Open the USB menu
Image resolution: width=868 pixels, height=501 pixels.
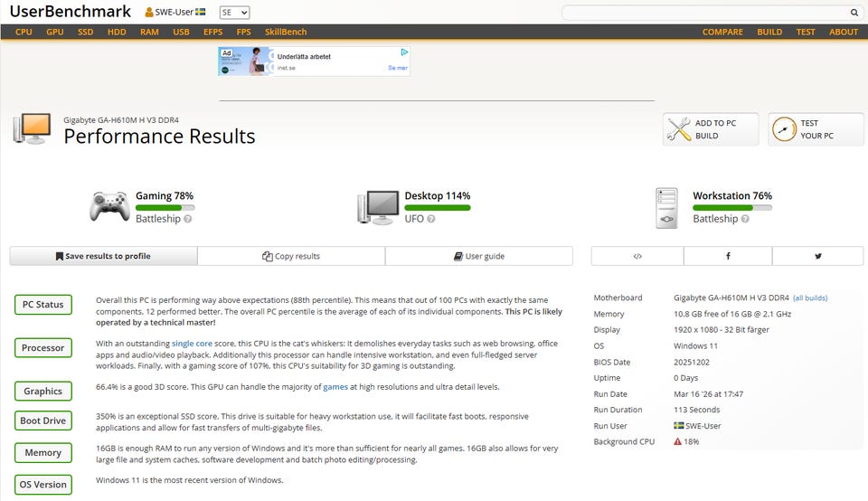(x=181, y=33)
